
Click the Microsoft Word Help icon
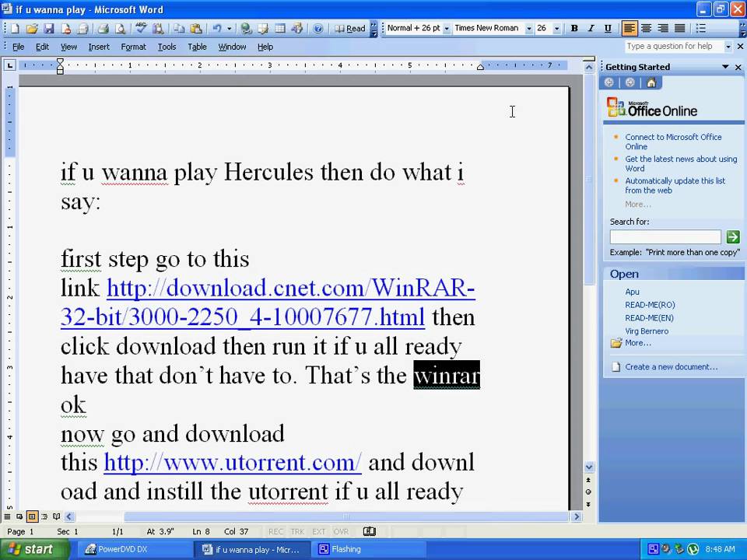[x=317, y=29]
